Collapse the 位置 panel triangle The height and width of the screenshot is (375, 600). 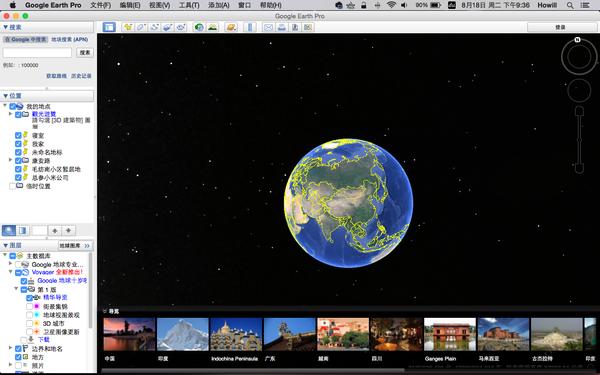5,96
